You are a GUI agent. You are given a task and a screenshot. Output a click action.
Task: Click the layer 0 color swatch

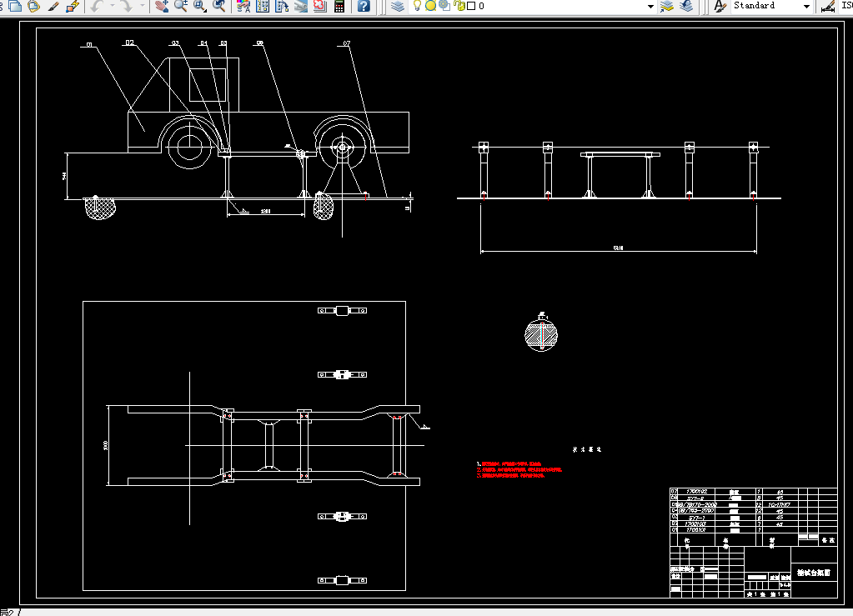pyautogui.click(x=472, y=6)
